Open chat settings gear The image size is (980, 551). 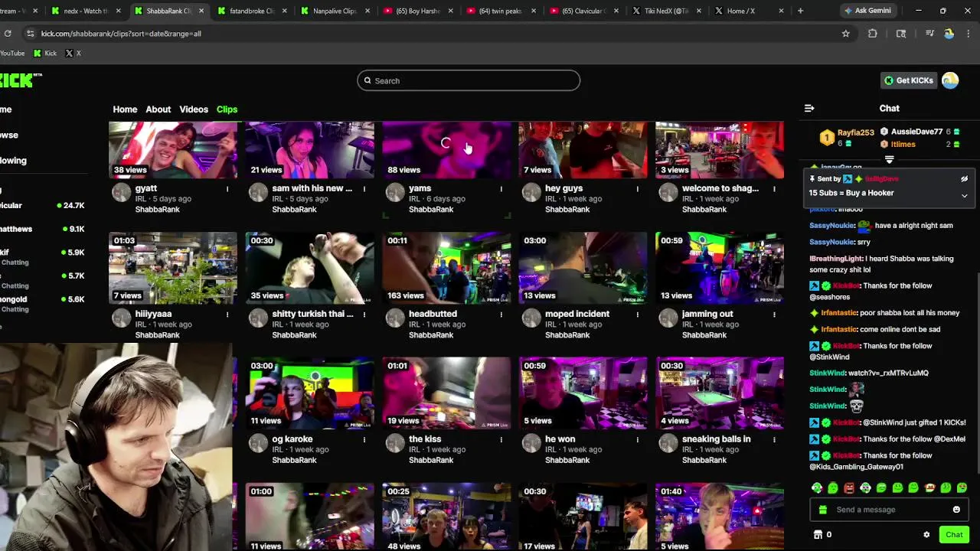pos(926,535)
